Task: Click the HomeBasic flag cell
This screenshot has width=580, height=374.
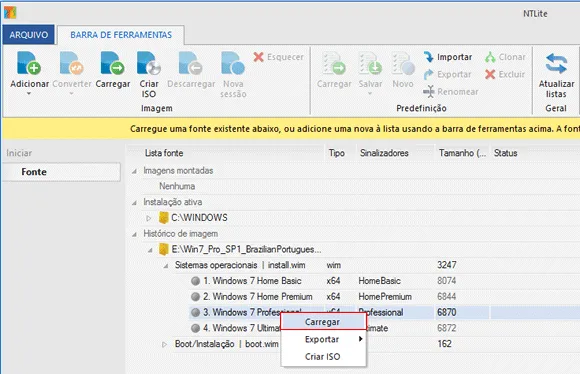Action: (379, 281)
